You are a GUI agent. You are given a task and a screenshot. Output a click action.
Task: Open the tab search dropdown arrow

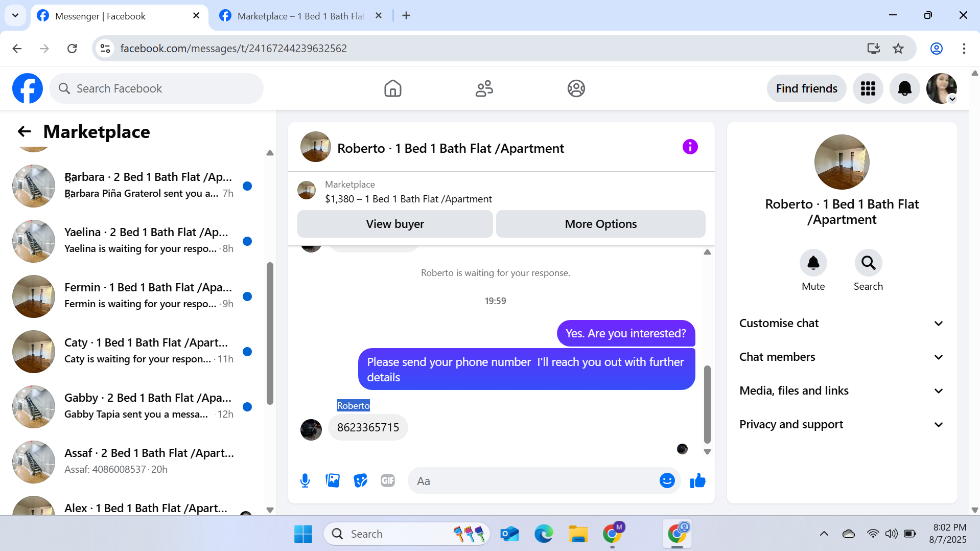15,15
